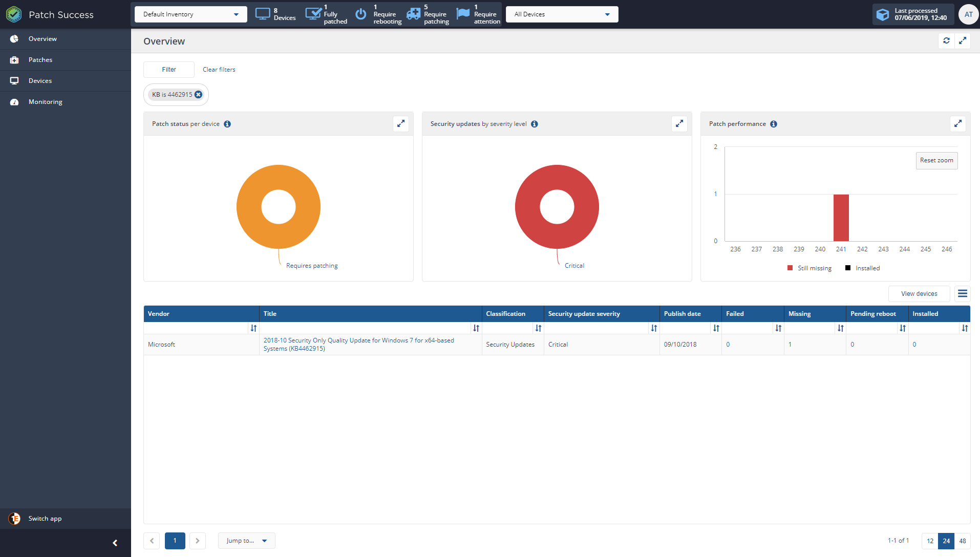Open the Jump to... page dropdown
Image resolution: width=980 pixels, height=557 pixels.
(246, 541)
